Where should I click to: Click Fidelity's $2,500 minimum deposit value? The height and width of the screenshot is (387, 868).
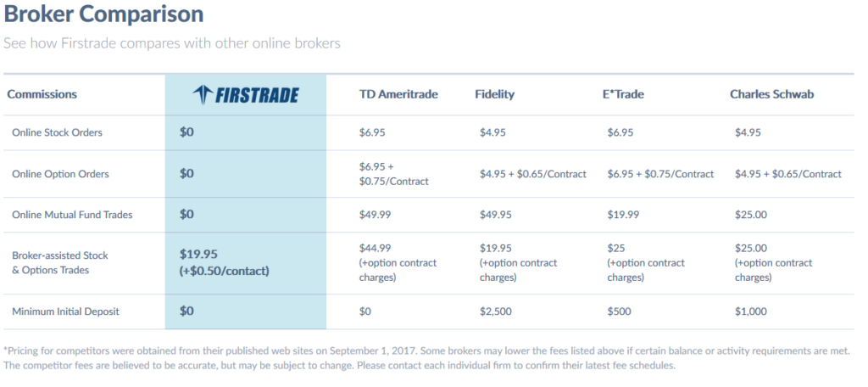(498, 311)
